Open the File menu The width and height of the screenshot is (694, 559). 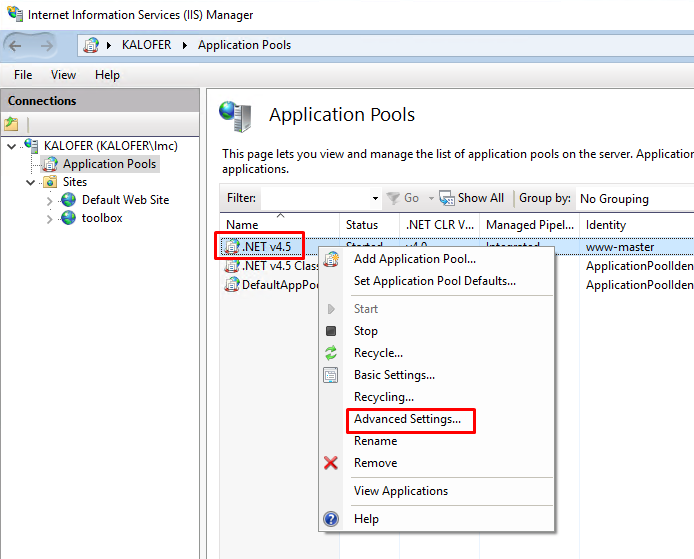[23, 75]
